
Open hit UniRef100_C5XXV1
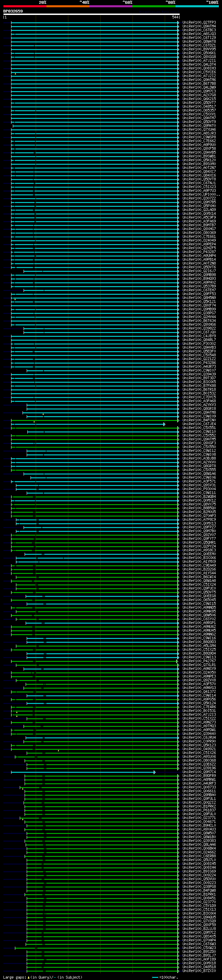pyautogui.click(x=199, y=114)
